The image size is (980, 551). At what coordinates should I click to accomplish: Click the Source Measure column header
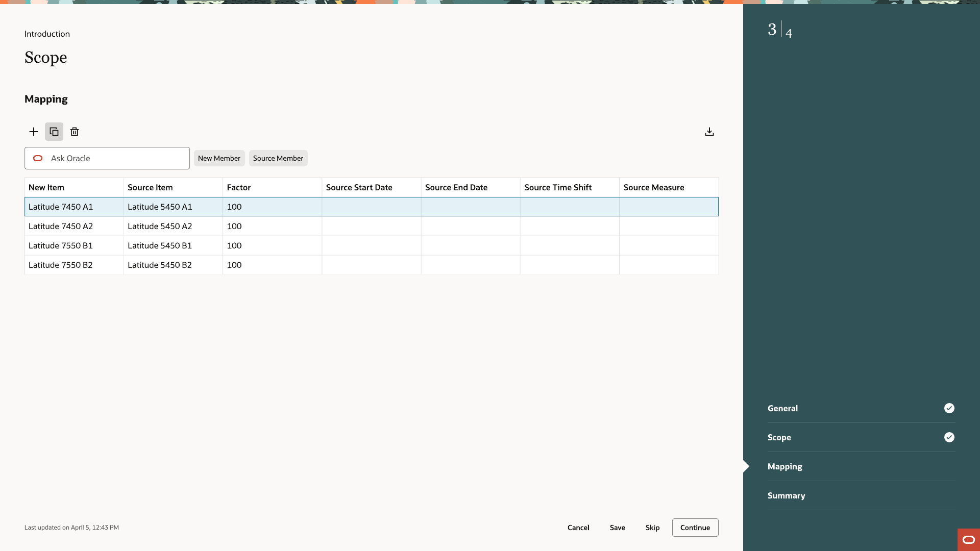[669, 187]
